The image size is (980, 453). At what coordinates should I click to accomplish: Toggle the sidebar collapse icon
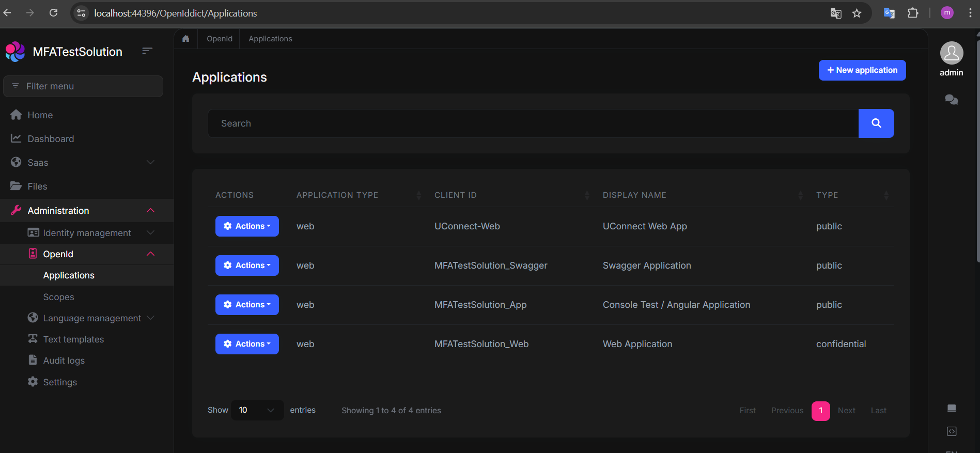coord(147,51)
